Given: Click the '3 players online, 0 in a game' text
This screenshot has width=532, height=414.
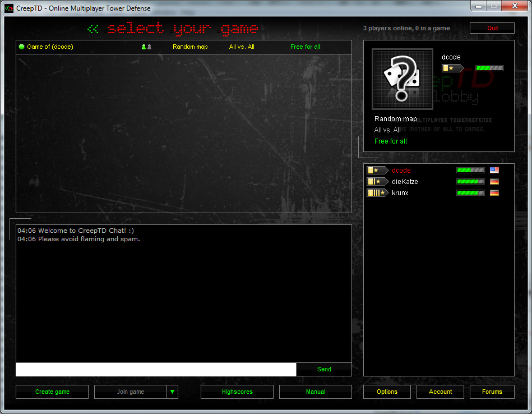Looking at the screenshot, I should tap(406, 28).
